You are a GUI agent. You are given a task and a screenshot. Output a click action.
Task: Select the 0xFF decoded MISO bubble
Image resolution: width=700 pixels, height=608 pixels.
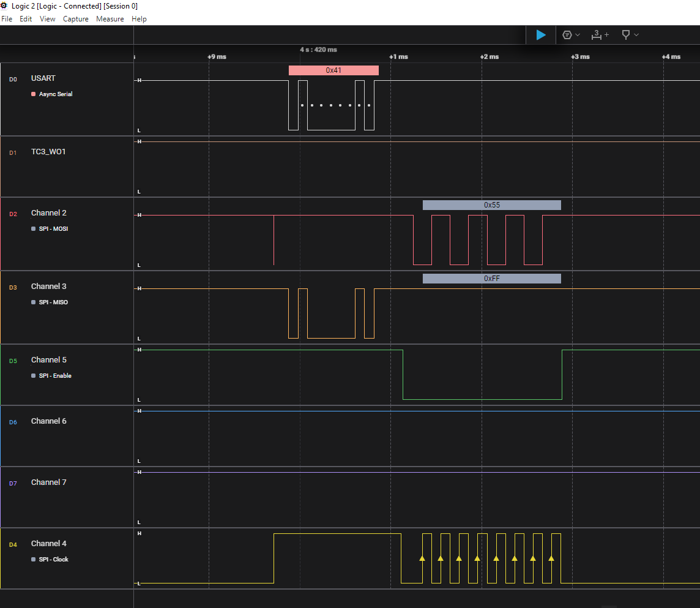coord(491,279)
